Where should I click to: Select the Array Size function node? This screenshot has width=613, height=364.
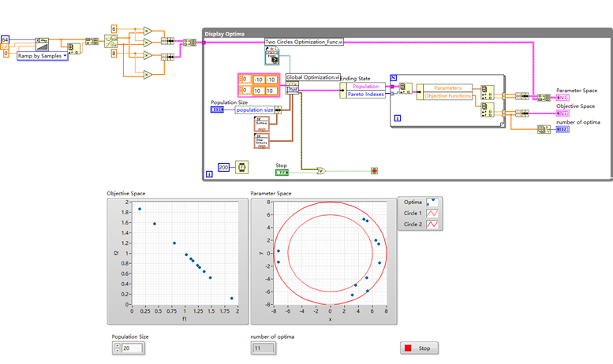click(x=544, y=129)
